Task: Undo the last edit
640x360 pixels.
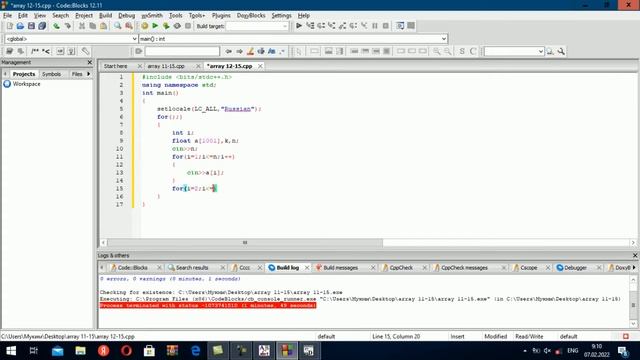Action: click(56, 26)
